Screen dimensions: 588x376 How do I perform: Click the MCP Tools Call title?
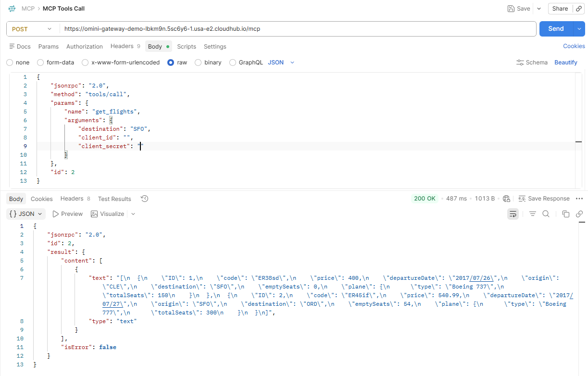click(x=64, y=9)
